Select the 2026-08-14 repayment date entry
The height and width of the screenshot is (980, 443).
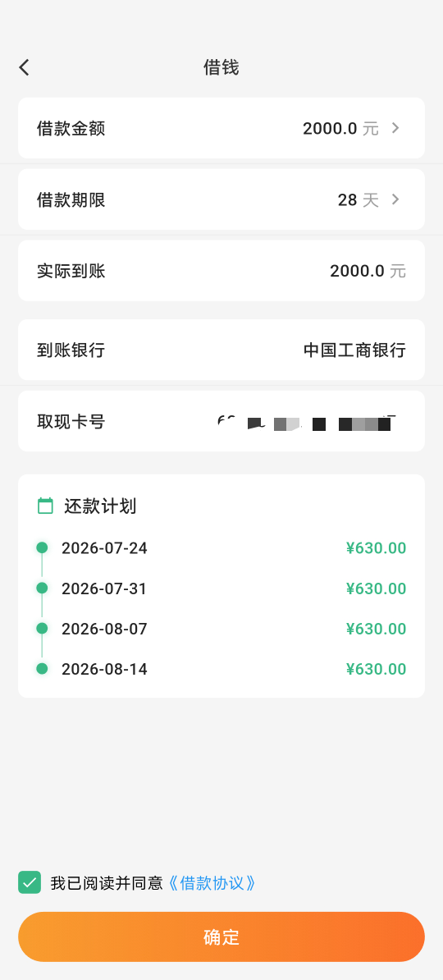click(x=104, y=670)
